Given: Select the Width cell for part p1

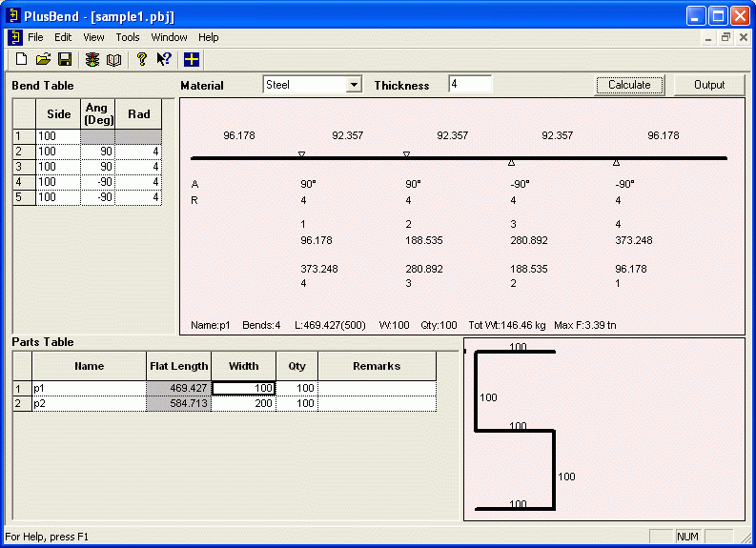Looking at the screenshot, I should tap(243, 389).
